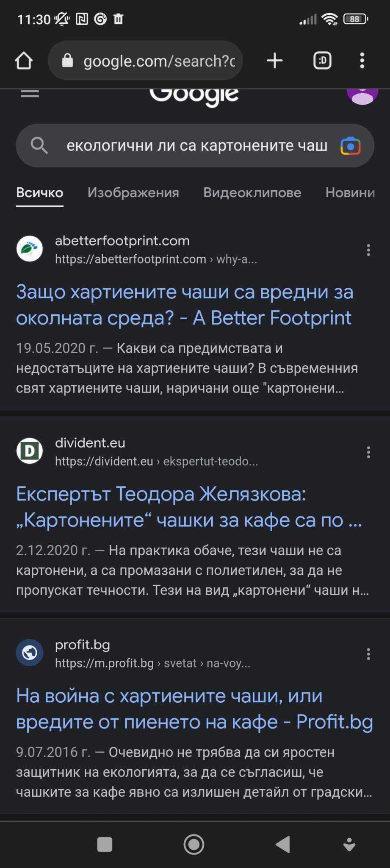
Task: Switch to the Изображения tab
Action: [133, 193]
